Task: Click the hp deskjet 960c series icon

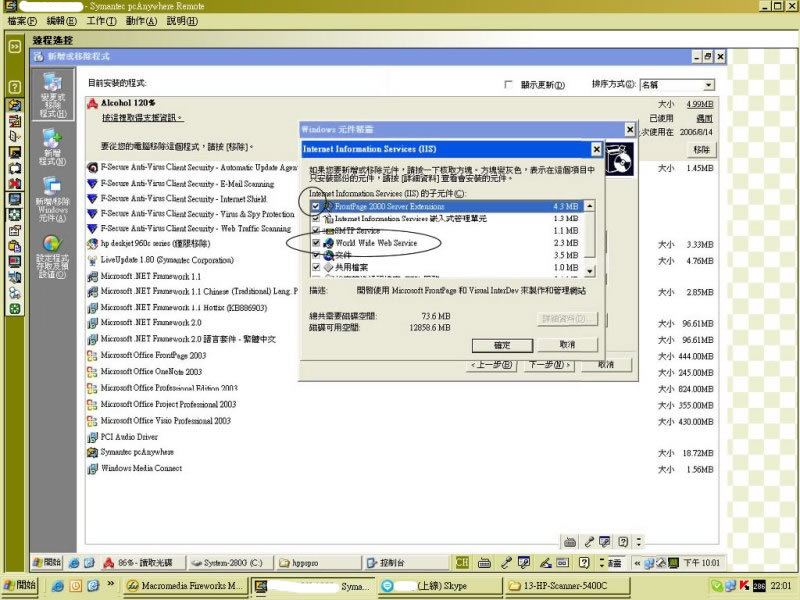Action: [92, 244]
